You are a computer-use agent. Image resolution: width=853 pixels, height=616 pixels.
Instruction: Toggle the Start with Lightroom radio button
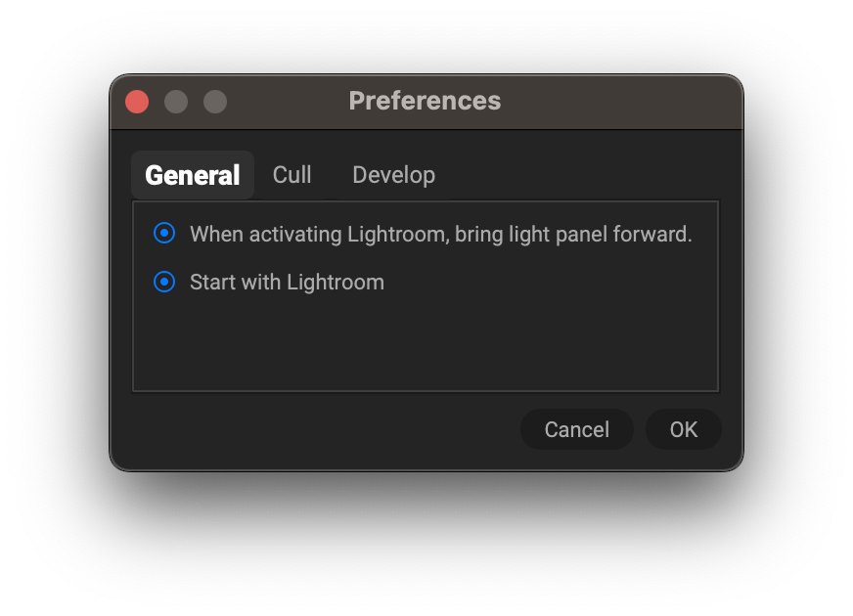pos(164,283)
